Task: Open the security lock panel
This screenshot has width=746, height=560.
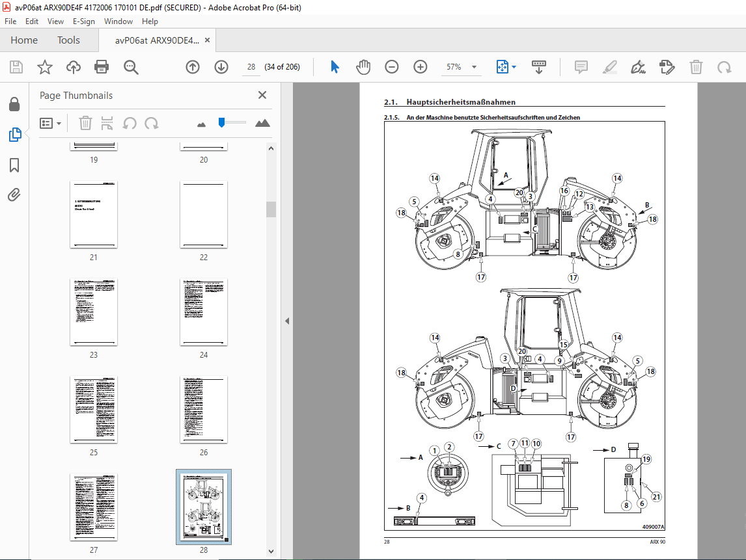Action: click(14, 104)
